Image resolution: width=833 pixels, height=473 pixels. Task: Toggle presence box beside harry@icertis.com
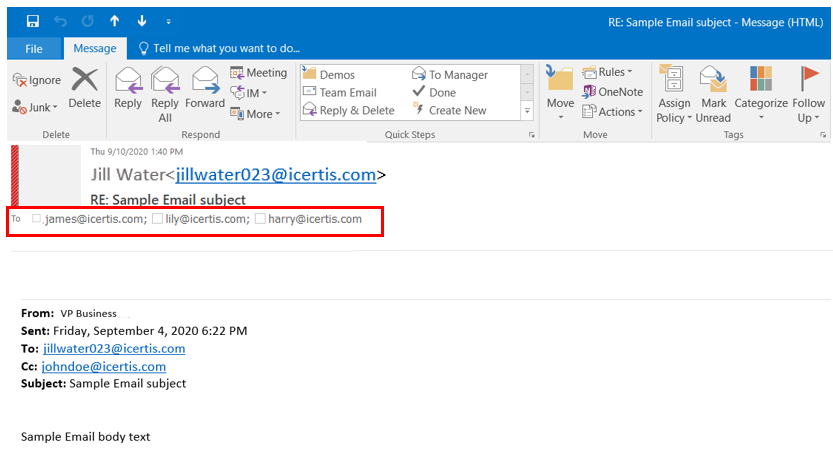pyautogui.click(x=260, y=219)
